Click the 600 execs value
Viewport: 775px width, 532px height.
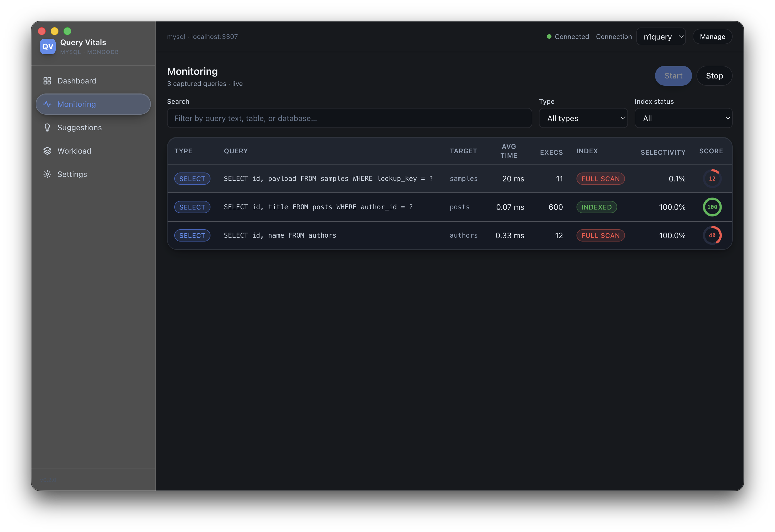(556, 207)
